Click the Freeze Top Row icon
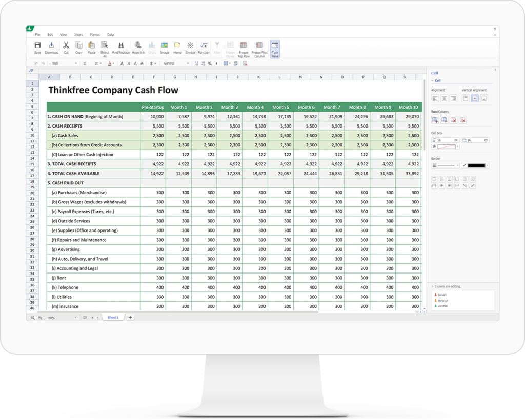Image resolution: width=525 pixels, height=420 pixels. coord(244,49)
